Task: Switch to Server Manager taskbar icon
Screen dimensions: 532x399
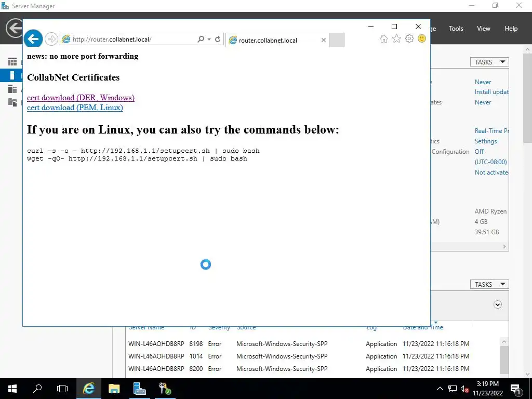Action: click(x=139, y=389)
